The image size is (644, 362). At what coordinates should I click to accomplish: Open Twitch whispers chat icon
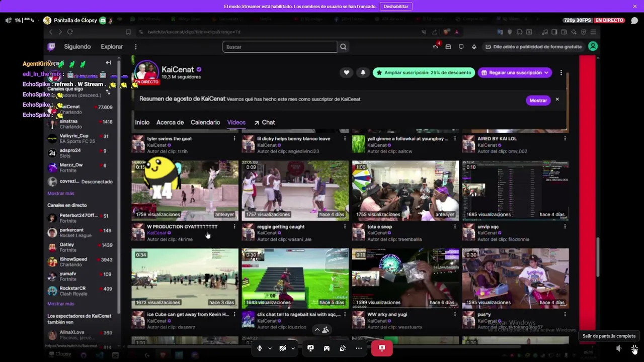461,47
